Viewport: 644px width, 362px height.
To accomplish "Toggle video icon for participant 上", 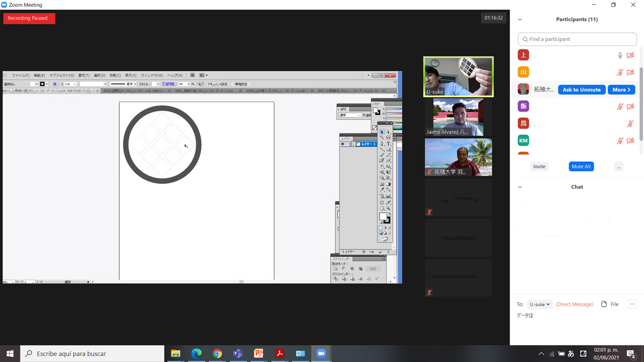I will pos(630,55).
